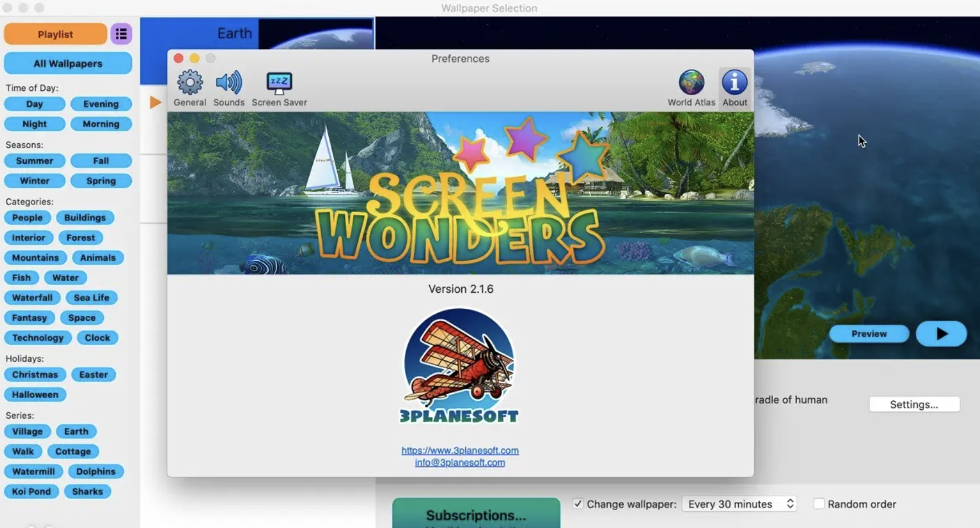Choose the Waterfall category
The width and height of the screenshot is (980, 528).
[32, 298]
